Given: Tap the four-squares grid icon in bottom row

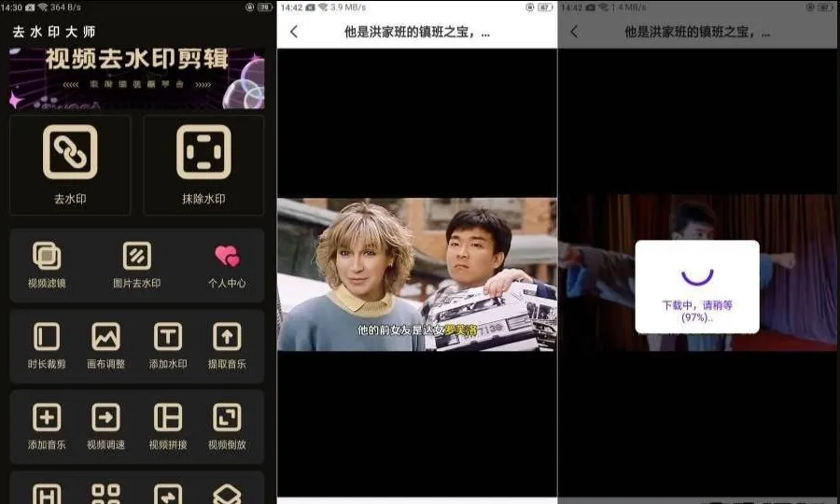Looking at the screenshot, I should pos(106,494).
